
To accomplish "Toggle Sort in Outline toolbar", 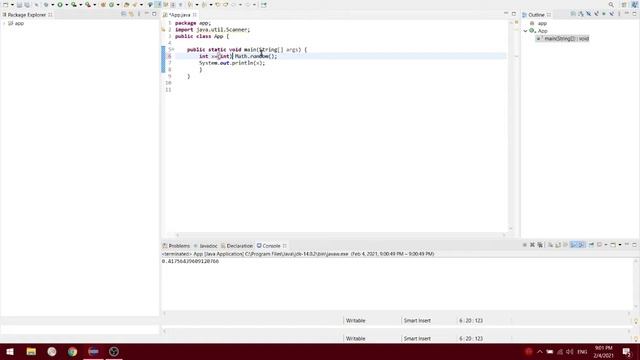I will click(x=581, y=14).
